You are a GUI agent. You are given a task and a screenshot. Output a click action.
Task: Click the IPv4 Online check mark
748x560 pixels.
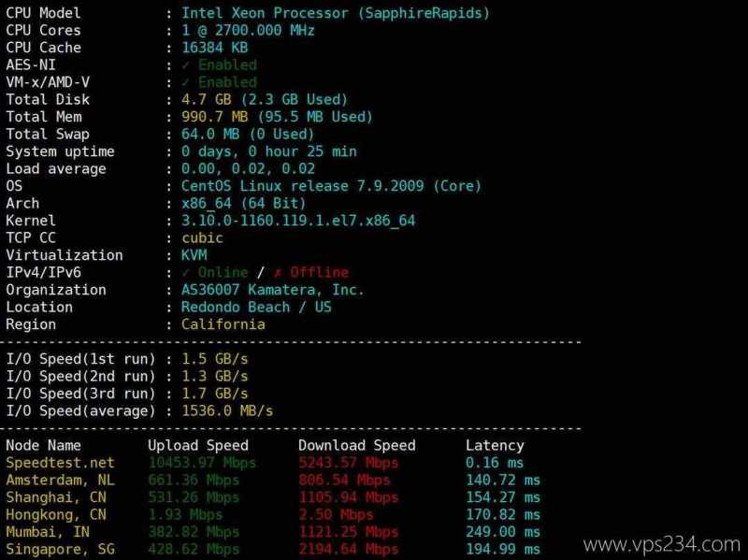click(x=186, y=273)
